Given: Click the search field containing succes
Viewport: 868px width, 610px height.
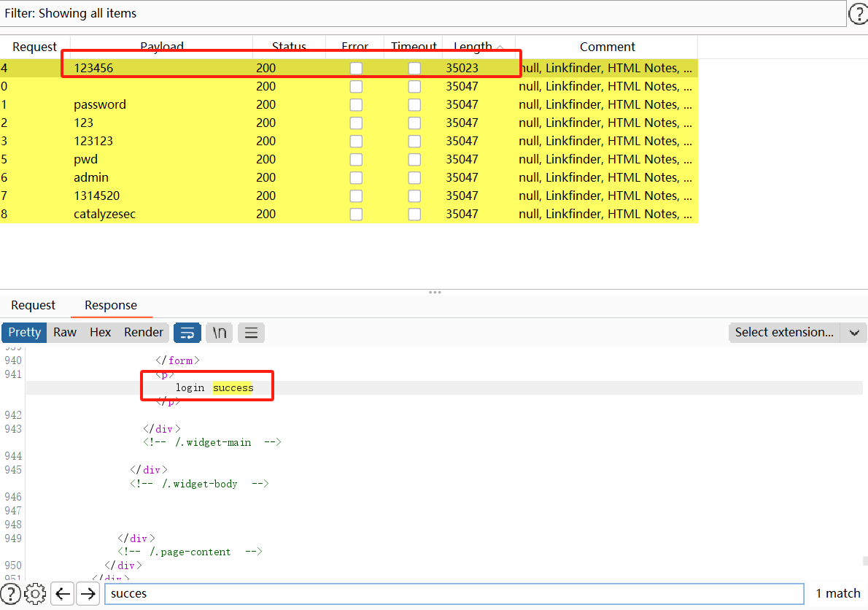Looking at the screenshot, I should click(454, 594).
